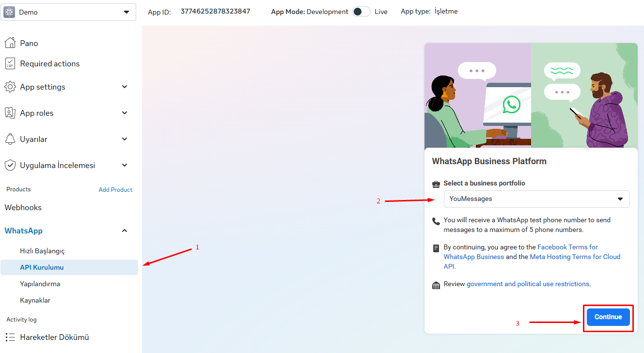Click the Uygulama İncelemesi shield icon

coord(10,165)
